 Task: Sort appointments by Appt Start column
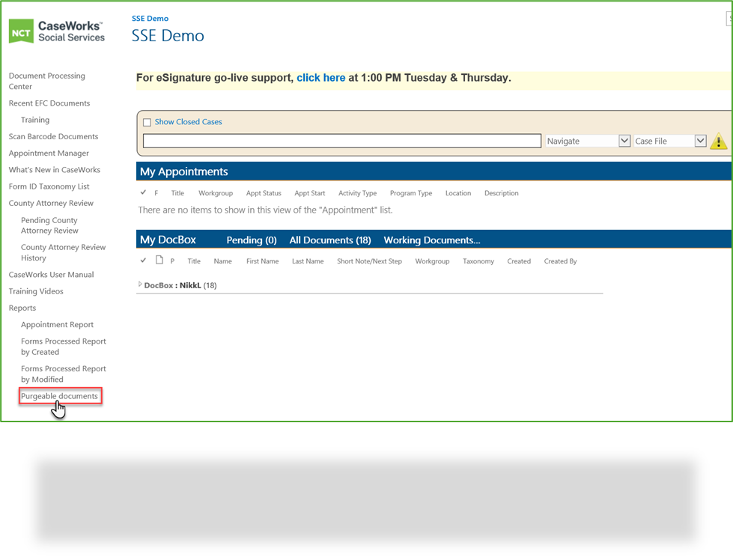coord(309,193)
